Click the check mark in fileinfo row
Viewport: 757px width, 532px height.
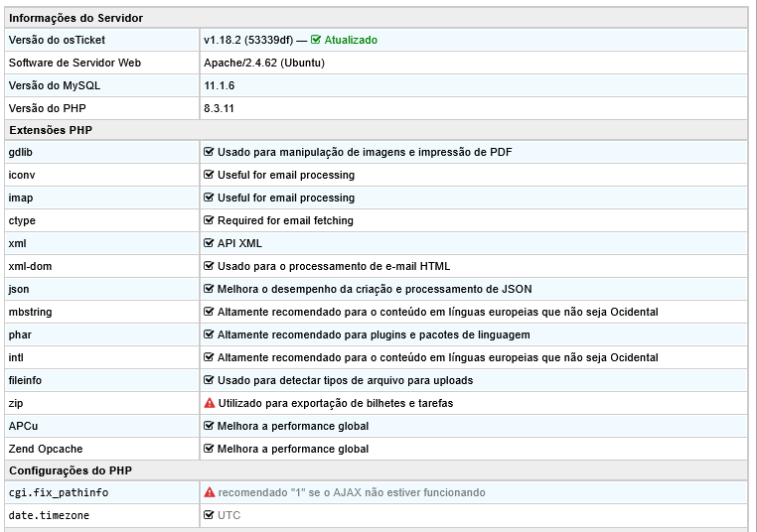210,380
